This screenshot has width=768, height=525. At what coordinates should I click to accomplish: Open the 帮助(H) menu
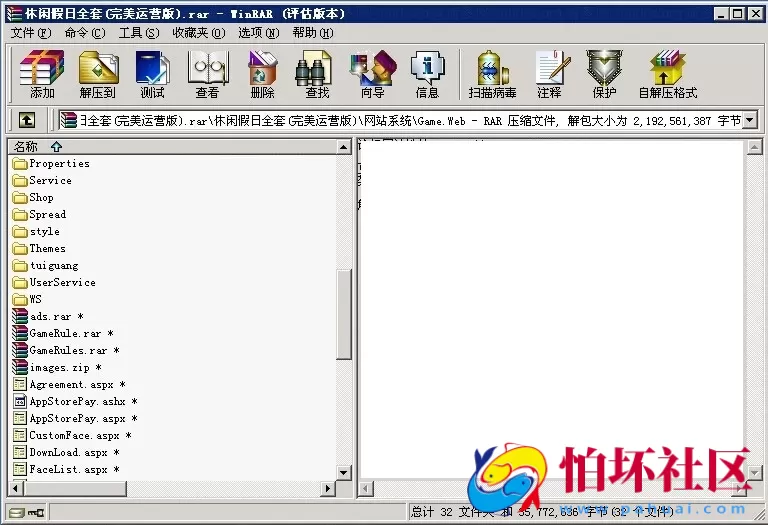coord(313,33)
